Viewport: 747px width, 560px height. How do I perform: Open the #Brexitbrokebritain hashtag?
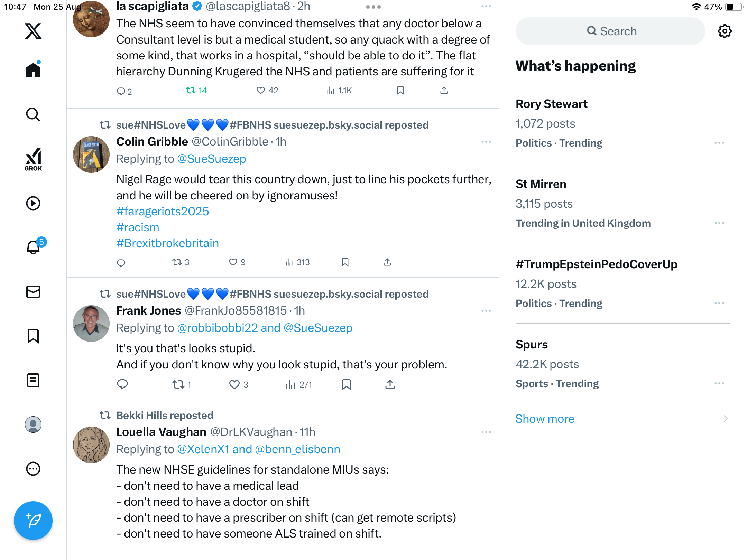[x=167, y=243]
